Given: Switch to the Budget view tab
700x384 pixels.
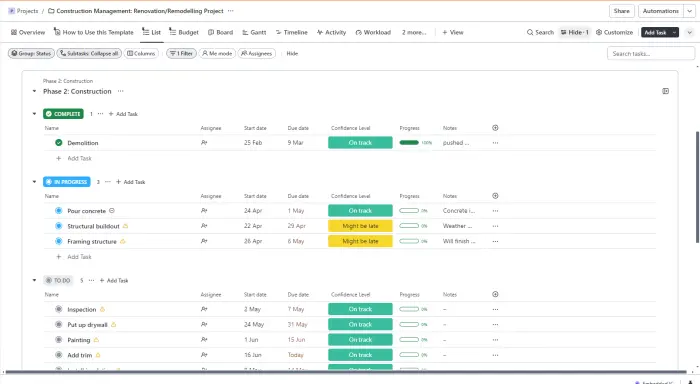Looking at the screenshot, I should click(184, 33).
